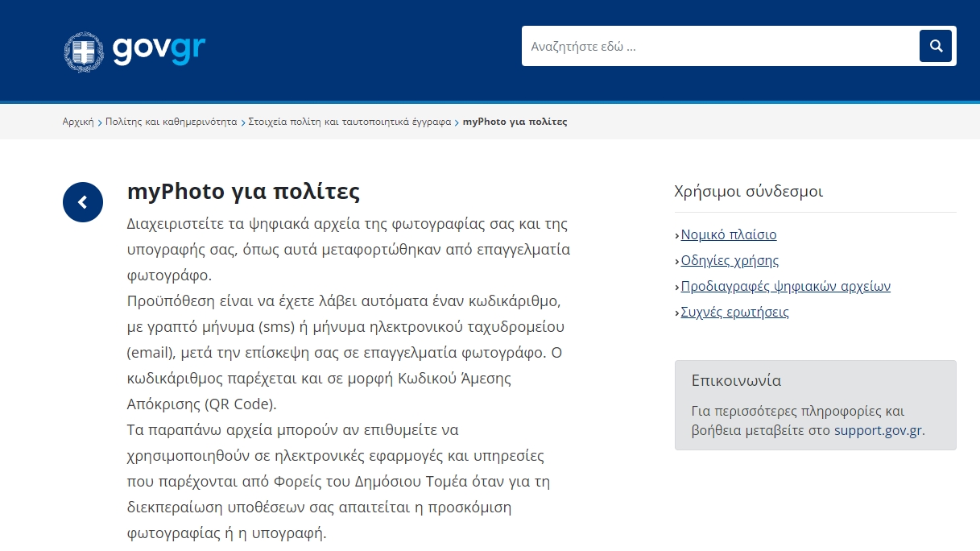The image size is (980, 551).
Task: Click the 'Χρήσιμοι σύνδεσμοι' heading
Action: 749,191
